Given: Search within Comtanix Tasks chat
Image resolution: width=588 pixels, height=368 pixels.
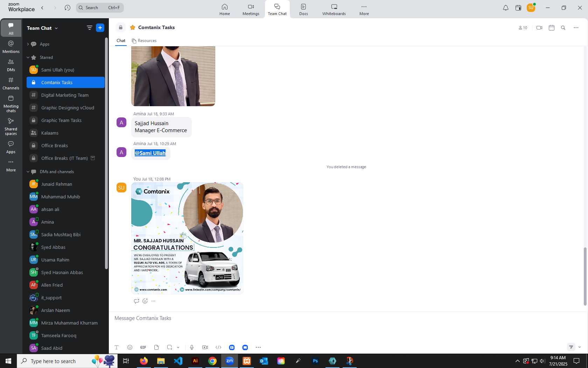Looking at the screenshot, I should (x=563, y=28).
